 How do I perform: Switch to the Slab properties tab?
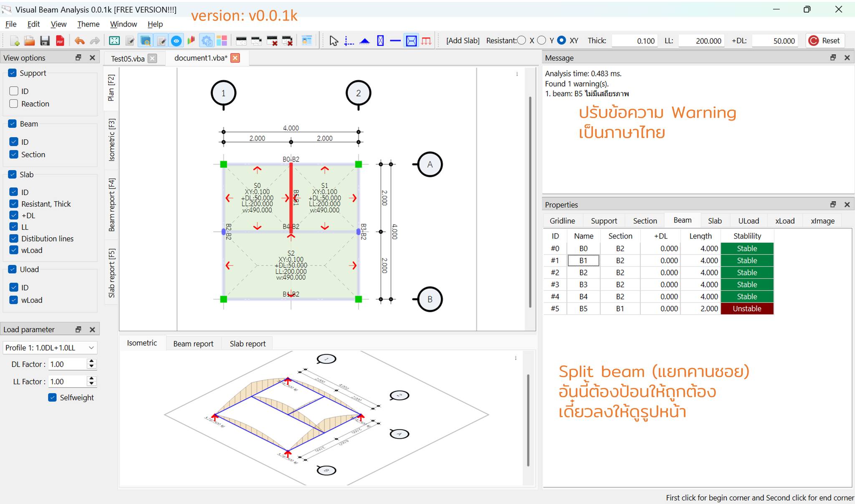tap(715, 221)
